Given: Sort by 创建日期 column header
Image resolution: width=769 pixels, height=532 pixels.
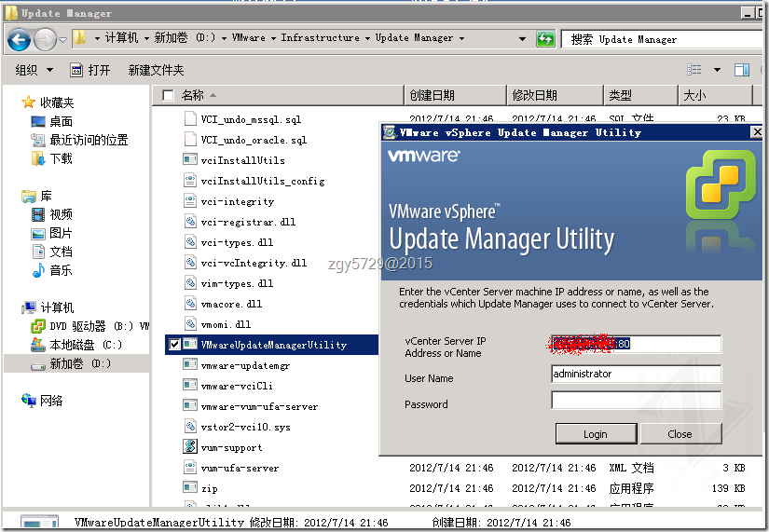Looking at the screenshot, I should [455, 95].
